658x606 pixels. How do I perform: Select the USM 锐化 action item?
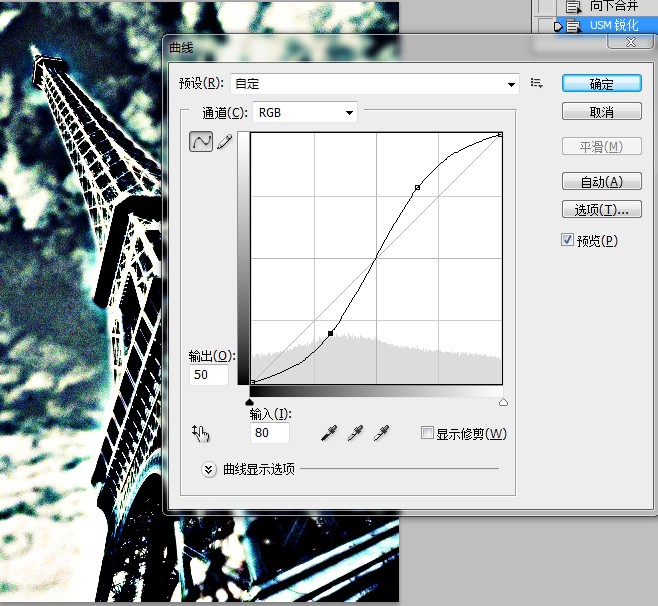[614, 26]
